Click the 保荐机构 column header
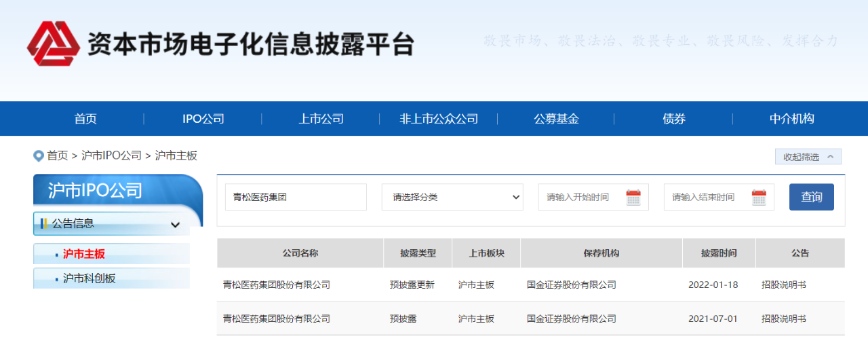 (x=601, y=253)
